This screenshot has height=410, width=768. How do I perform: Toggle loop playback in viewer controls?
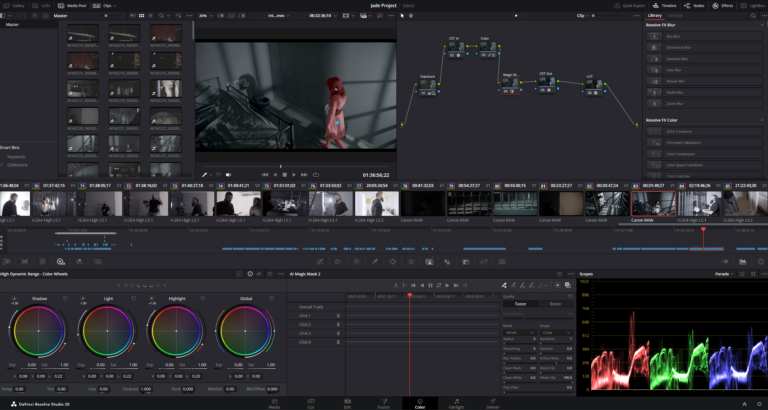(316, 175)
